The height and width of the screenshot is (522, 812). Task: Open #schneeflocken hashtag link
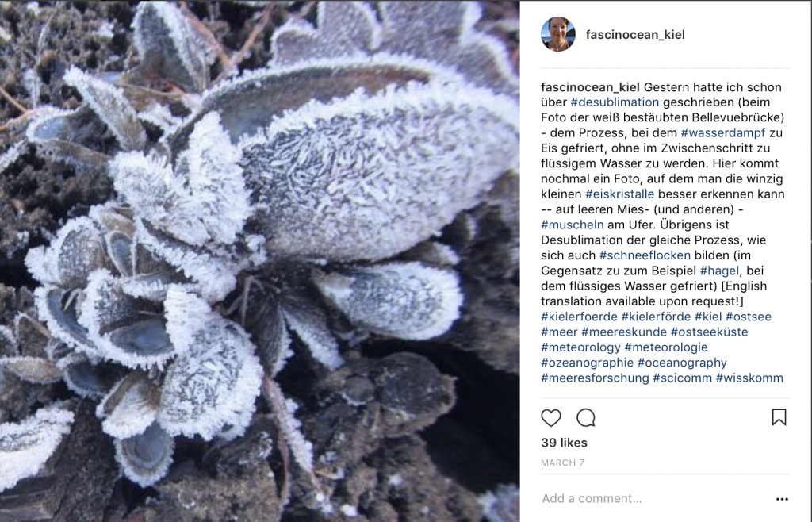[645, 255]
